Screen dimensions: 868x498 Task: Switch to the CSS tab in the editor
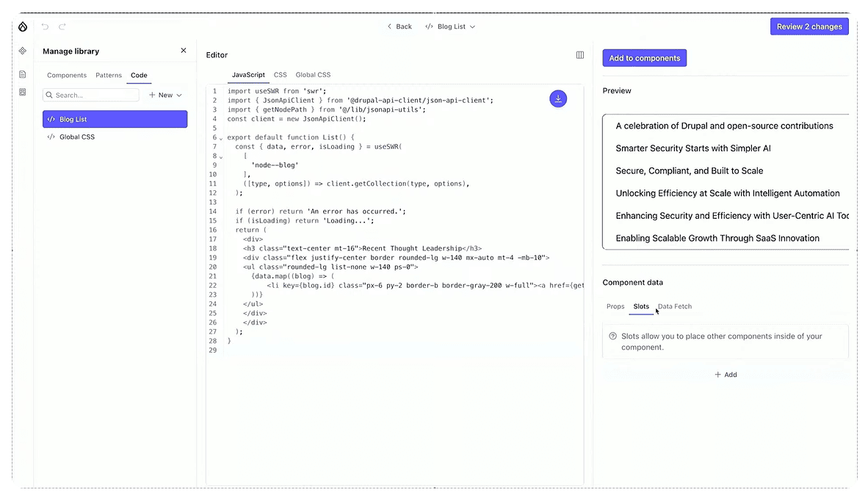(x=280, y=74)
